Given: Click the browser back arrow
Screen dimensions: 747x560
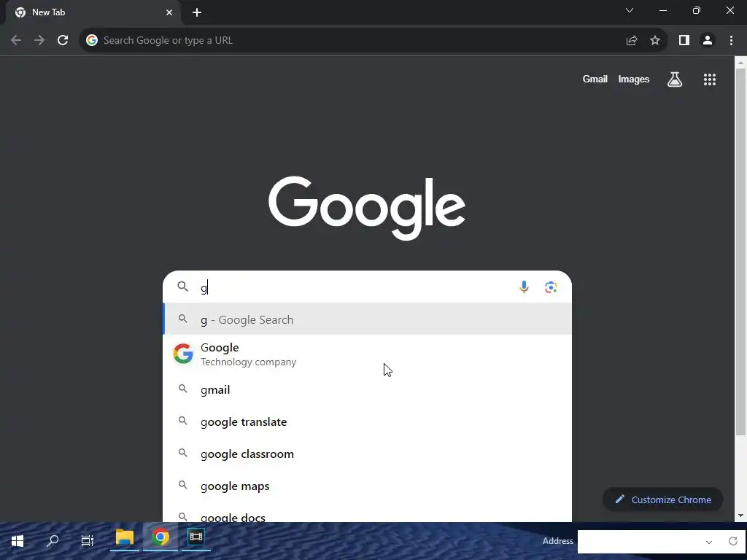Looking at the screenshot, I should [16, 41].
